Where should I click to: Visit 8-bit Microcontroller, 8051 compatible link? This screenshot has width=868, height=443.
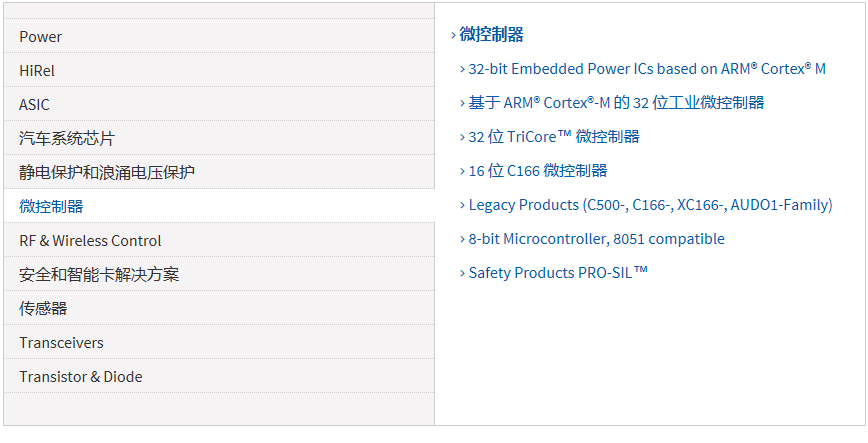(x=596, y=239)
